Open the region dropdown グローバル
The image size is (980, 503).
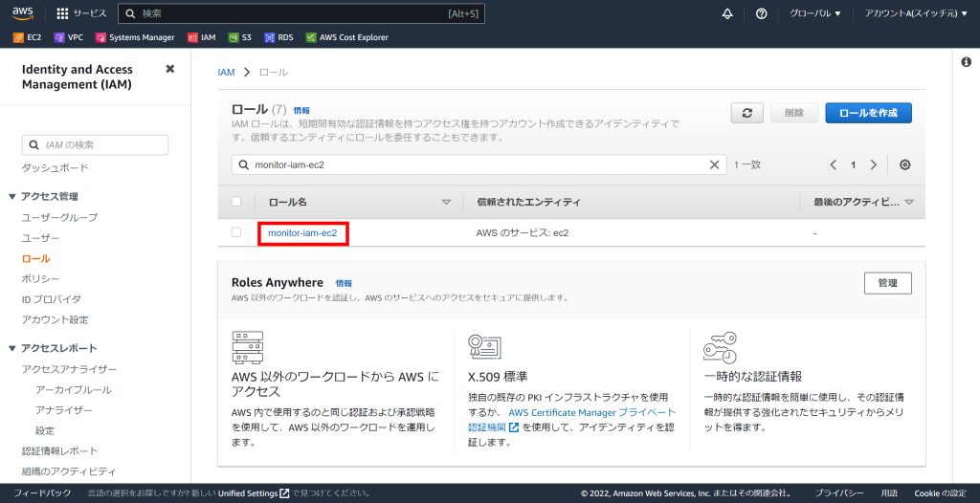[815, 13]
